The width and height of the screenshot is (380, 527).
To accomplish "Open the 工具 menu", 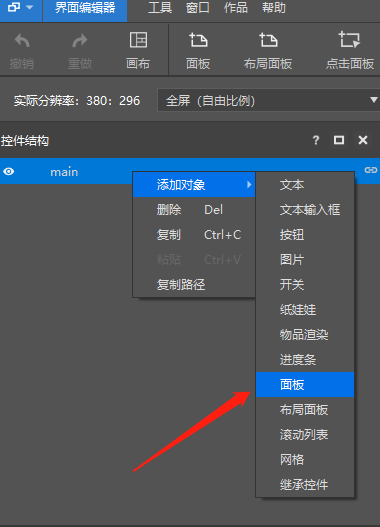I will pos(160,7).
